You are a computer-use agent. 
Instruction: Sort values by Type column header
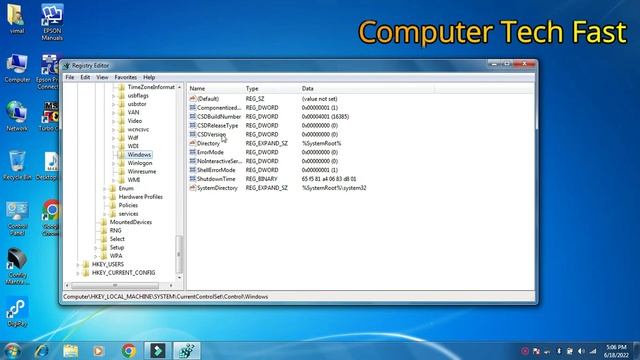(271, 89)
